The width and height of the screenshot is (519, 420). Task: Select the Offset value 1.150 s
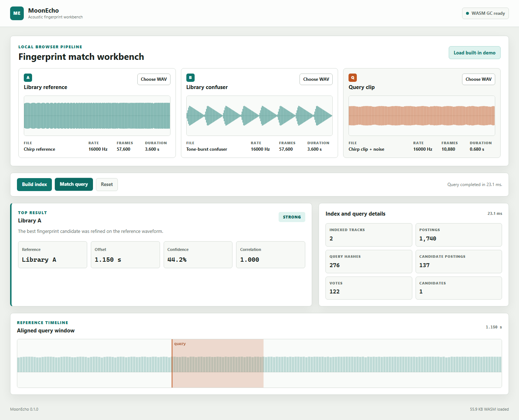(108, 260)
